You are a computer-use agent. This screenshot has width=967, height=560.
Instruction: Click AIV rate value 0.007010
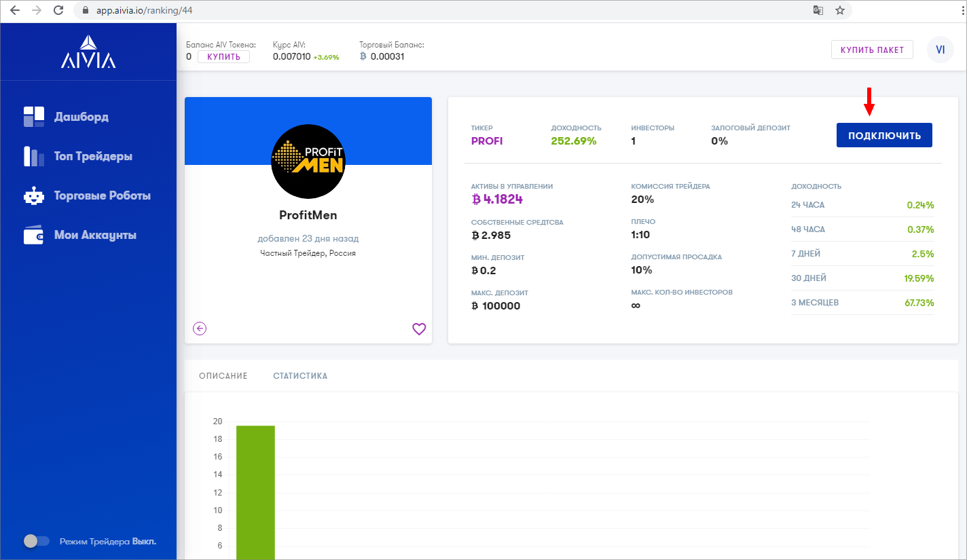(291, 57)
